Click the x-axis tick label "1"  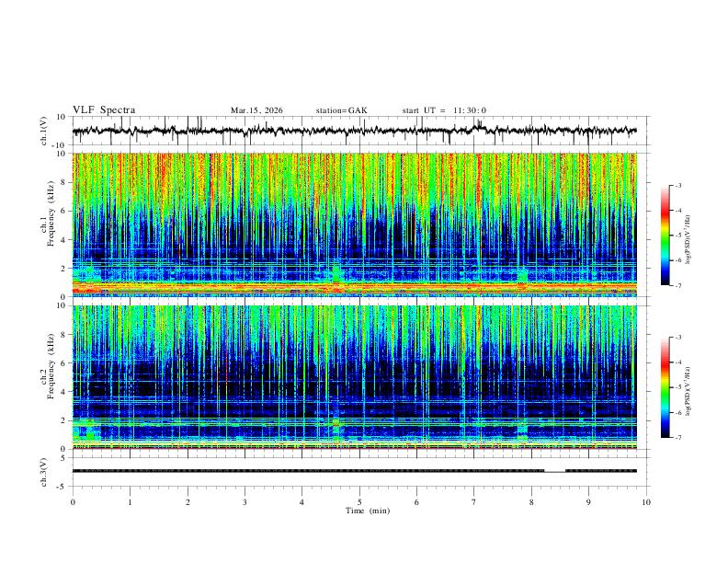[x=130, y=502]
